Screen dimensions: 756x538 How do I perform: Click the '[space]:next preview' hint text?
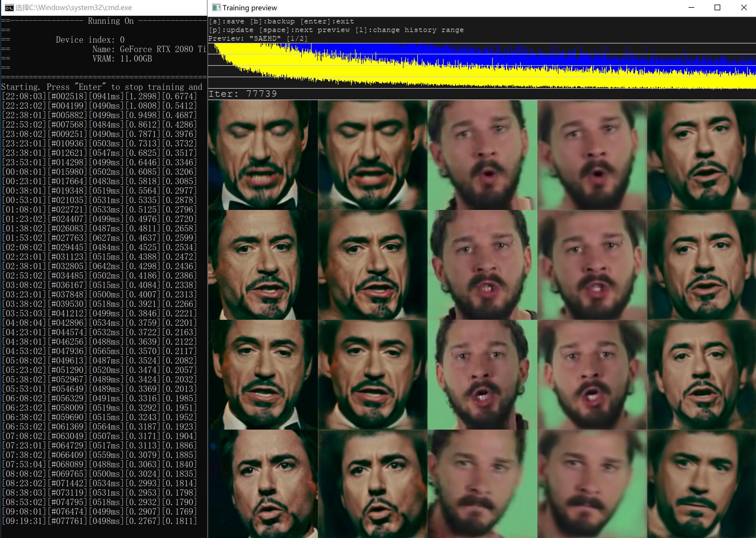point(304,30)
